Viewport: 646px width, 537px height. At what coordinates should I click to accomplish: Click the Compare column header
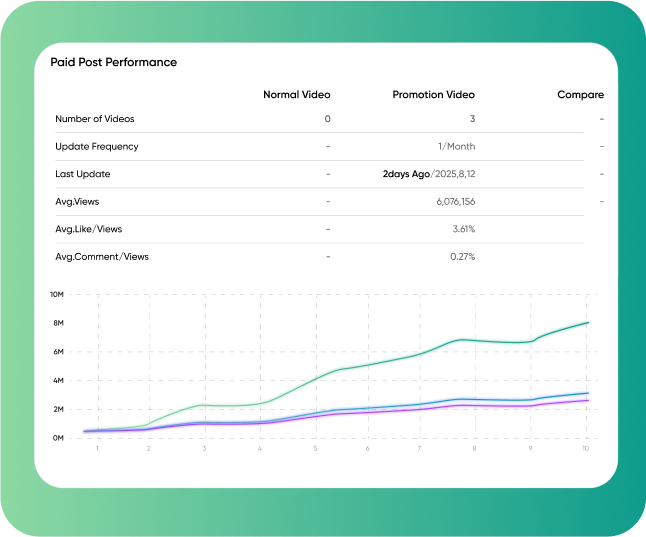580,95
